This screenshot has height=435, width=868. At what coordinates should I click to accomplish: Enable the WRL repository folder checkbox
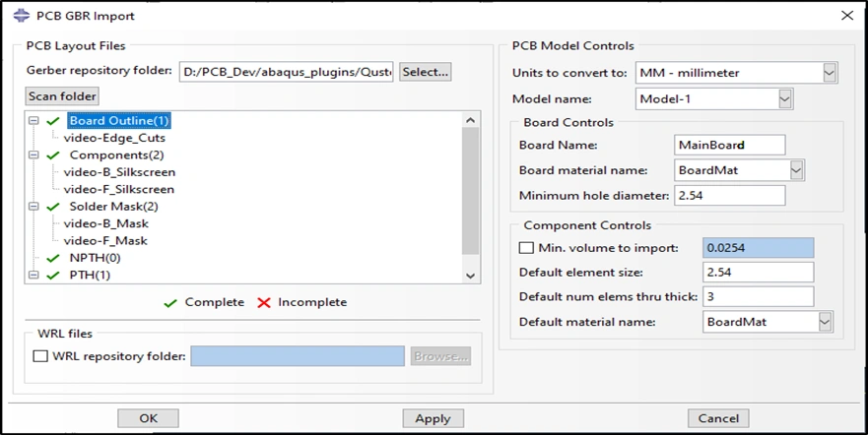click(40, 356)
